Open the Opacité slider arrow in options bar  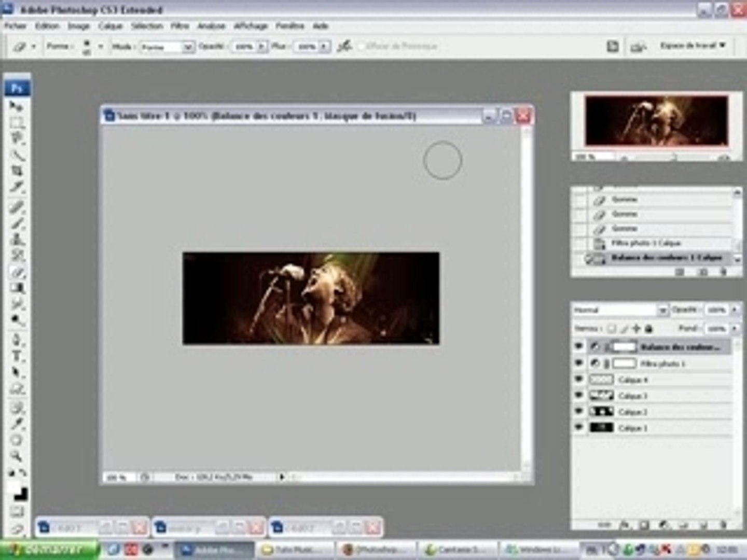tap(262, 47)
